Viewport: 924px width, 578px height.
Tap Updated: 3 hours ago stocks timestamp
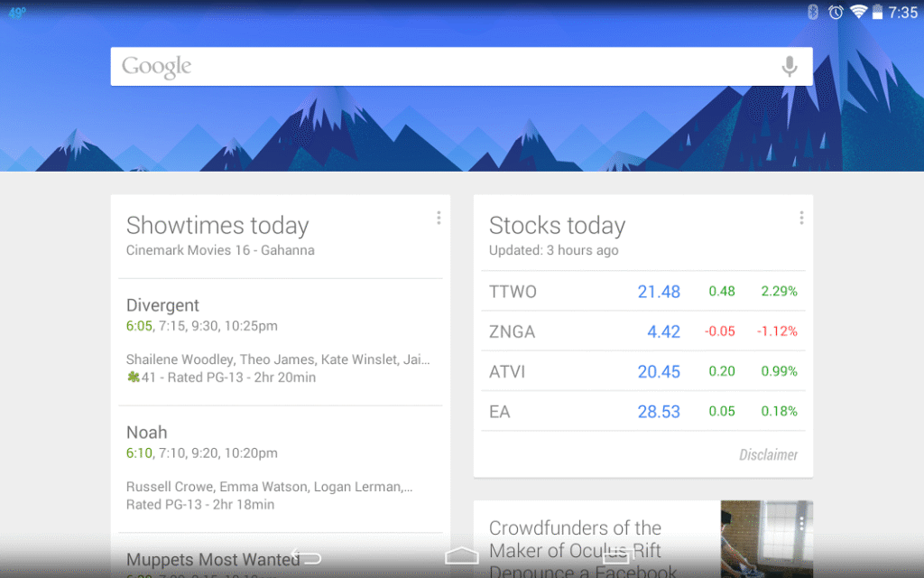point(554,250)
